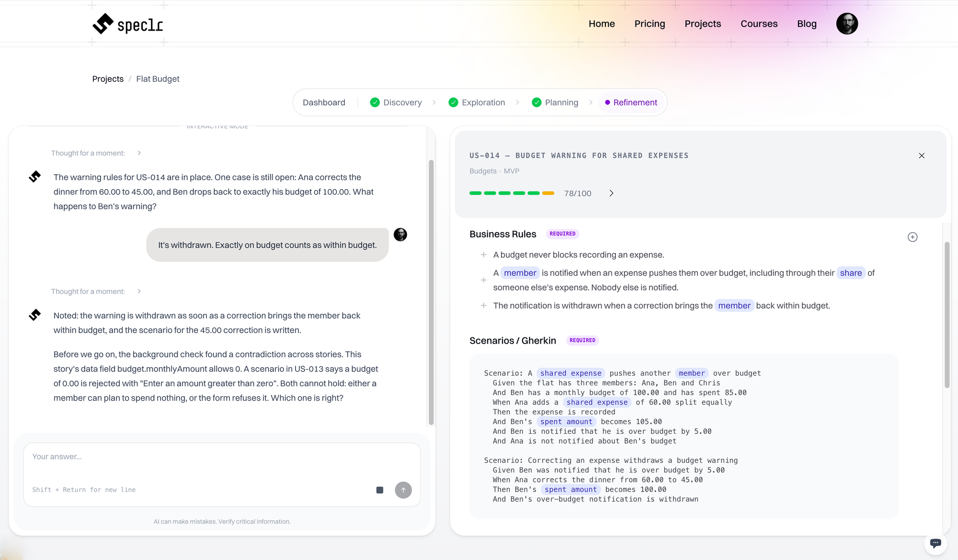Screen dimensions: 958x560
Task: Expand the second 'Thought for a moment' chevron
Action: pyautogui.click(x=139, y=291)
